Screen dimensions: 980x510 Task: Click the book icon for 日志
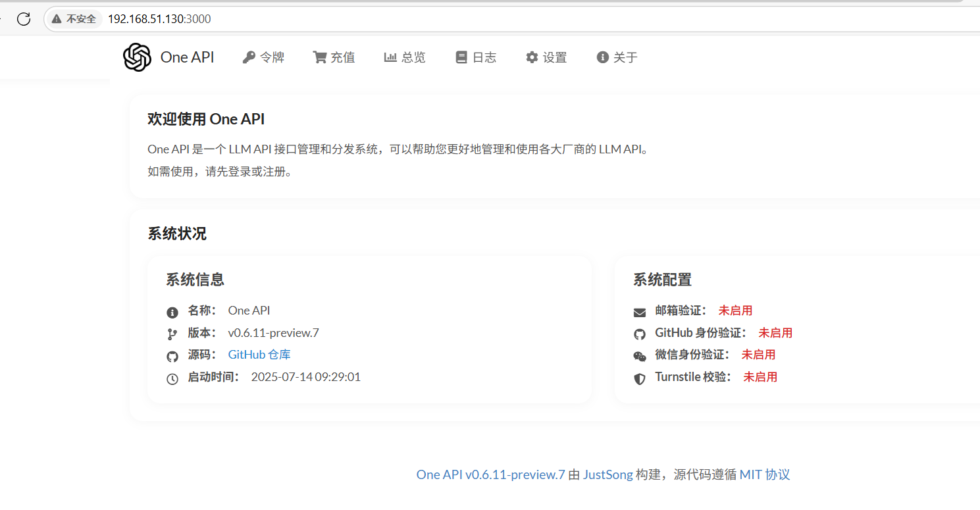point(461,57)
